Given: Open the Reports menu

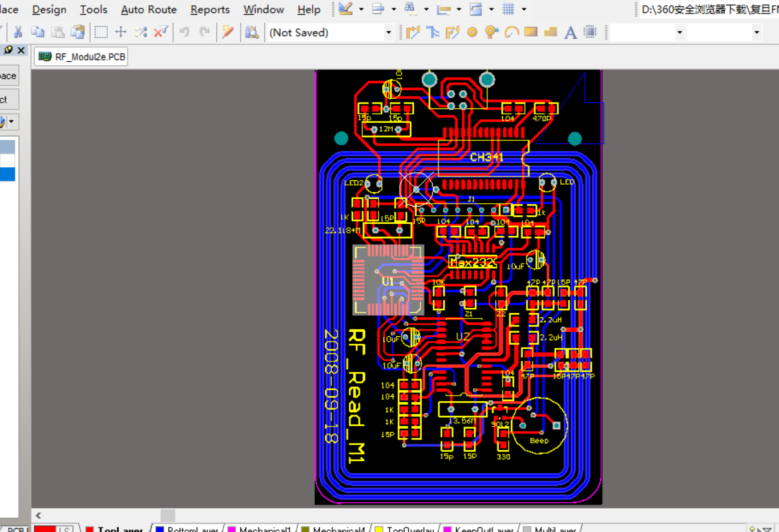Looking at the screenshot, I should [209, 10].
